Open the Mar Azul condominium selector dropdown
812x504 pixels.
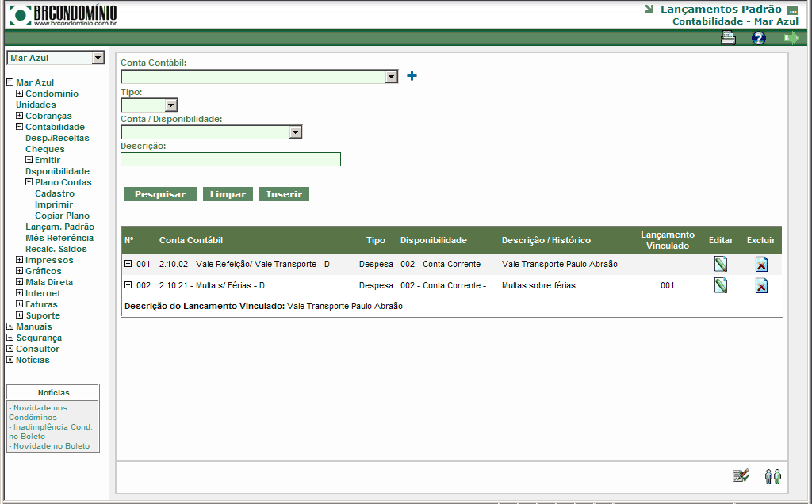tap(98, 58)
